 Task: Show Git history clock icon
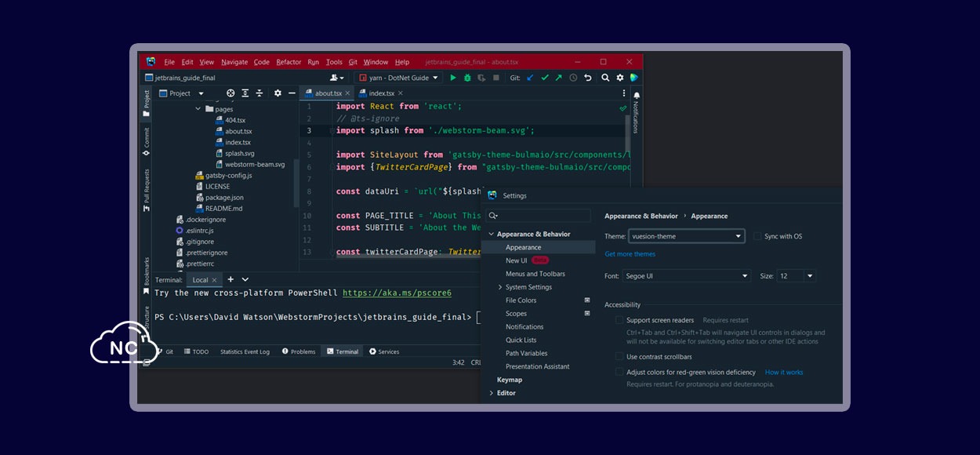coord(573,78)
